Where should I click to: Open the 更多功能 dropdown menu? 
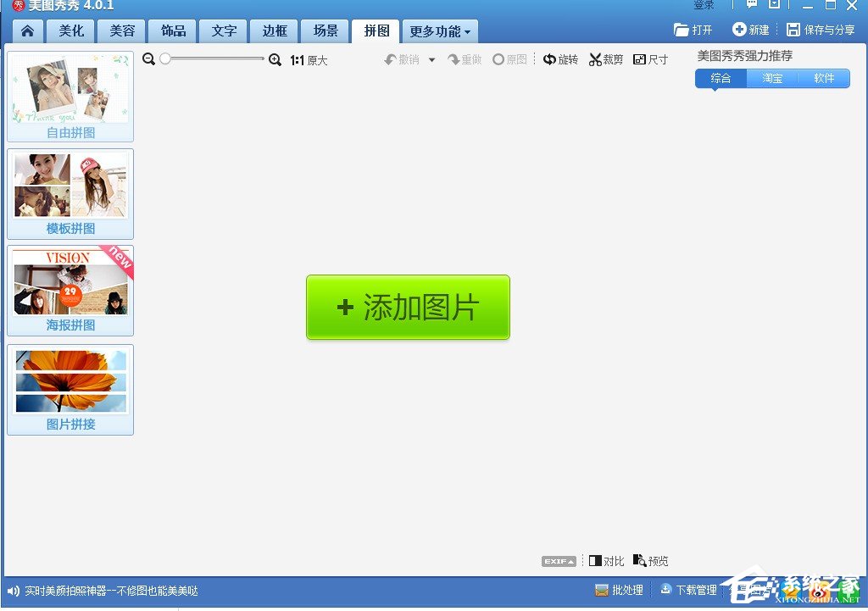(x=440, y=31)
